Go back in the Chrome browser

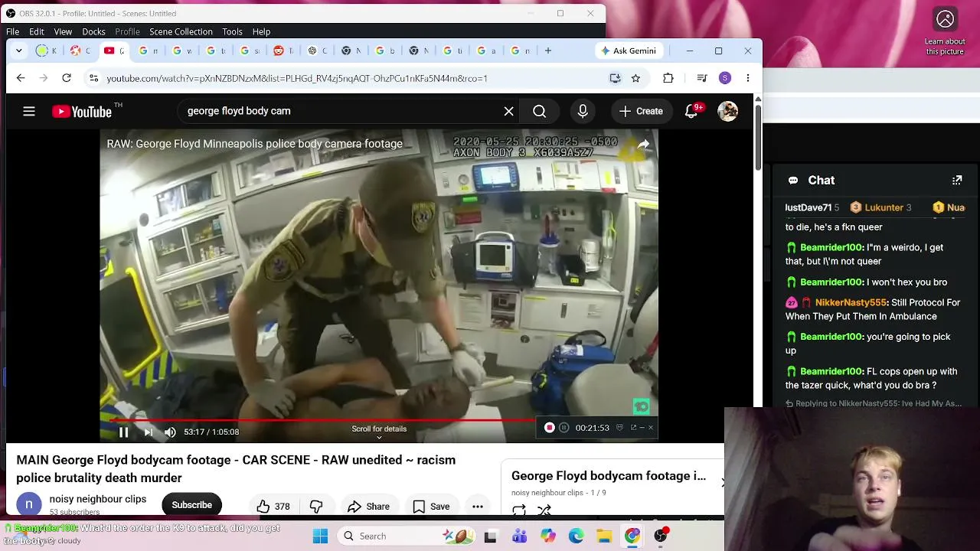tap(21, 78)
